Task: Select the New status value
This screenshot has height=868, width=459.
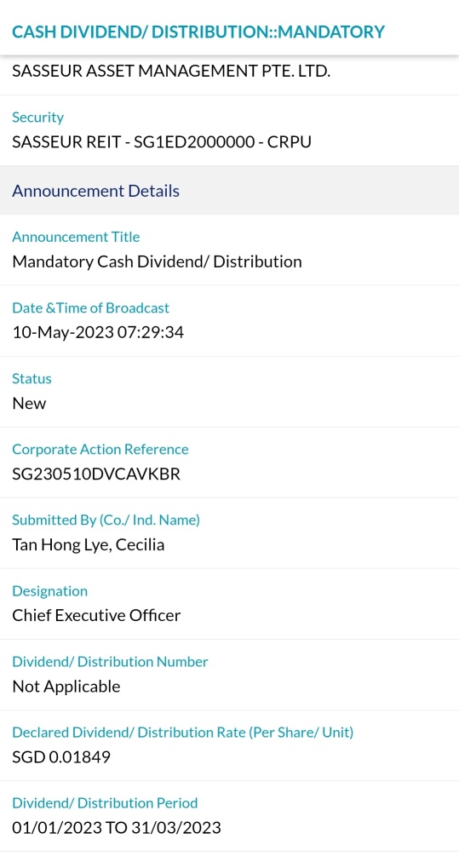Action: click(29, 403)
